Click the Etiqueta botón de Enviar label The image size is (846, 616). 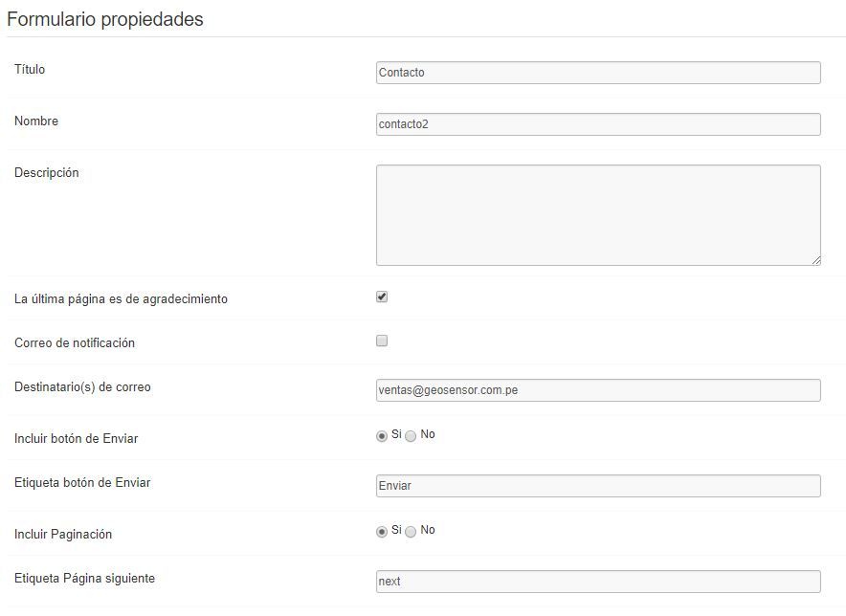click(x=82, y=483)
